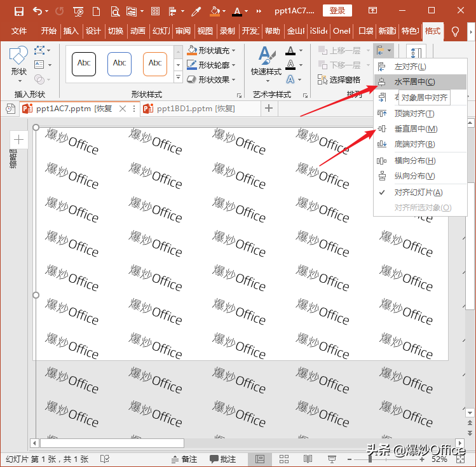The image size is (476, 467).
Task: Click the Save icon in quick access toolbar
Action: click(x=19, y=11)
